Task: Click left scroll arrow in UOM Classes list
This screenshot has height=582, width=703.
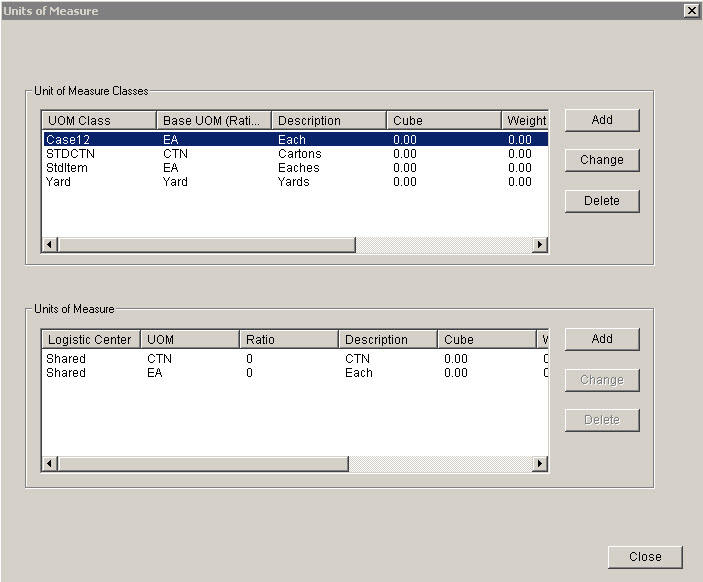Action: (x=49, y=245)
